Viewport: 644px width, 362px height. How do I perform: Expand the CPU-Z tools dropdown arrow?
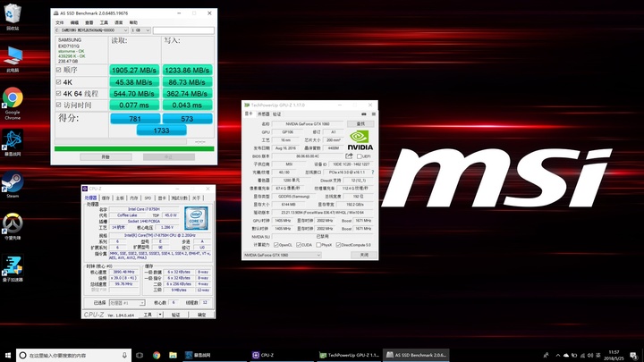tap(160, 315)
